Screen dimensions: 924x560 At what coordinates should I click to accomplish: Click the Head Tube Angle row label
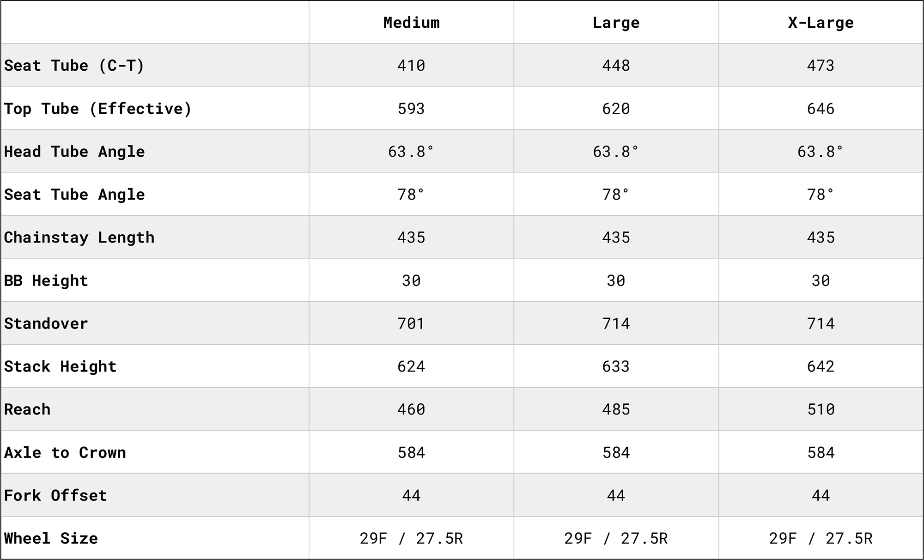[x=74, y=152]
